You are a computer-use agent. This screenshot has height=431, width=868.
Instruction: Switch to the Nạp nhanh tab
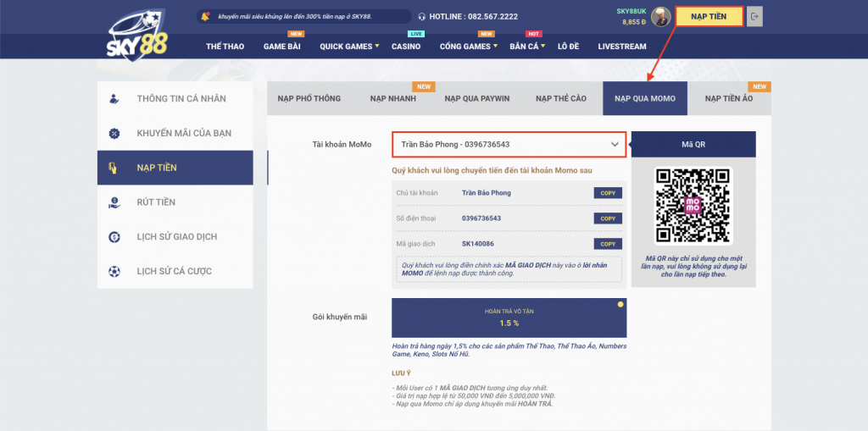(393, 98)
